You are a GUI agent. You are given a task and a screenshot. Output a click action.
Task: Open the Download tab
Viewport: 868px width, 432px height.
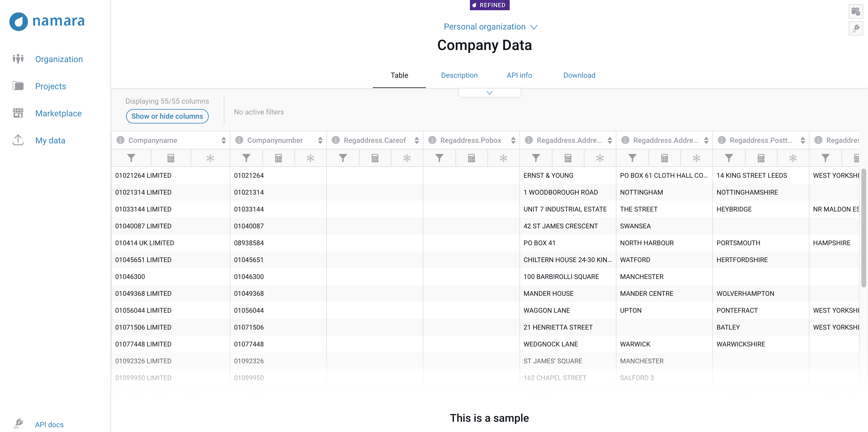click(579, 75)
